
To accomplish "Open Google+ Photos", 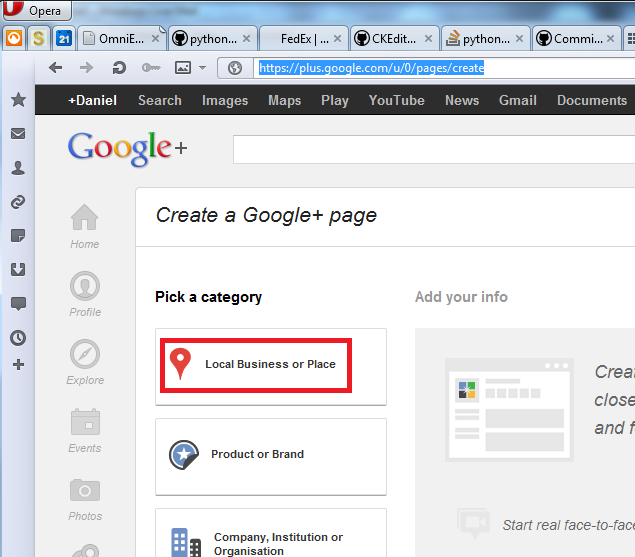I will click(85, 499).
